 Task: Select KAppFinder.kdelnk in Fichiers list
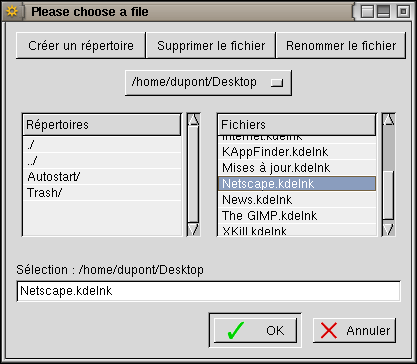click(297, 152)
